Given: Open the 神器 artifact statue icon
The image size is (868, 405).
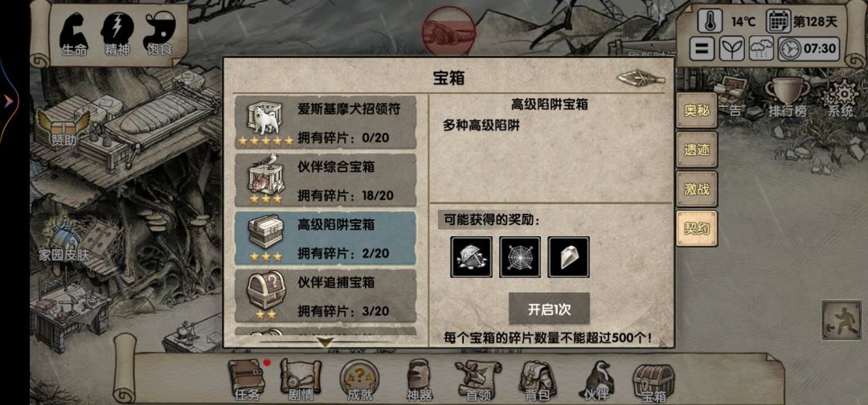Looking at the screenshot, I should pyautogui.click(x=419, y=380).
